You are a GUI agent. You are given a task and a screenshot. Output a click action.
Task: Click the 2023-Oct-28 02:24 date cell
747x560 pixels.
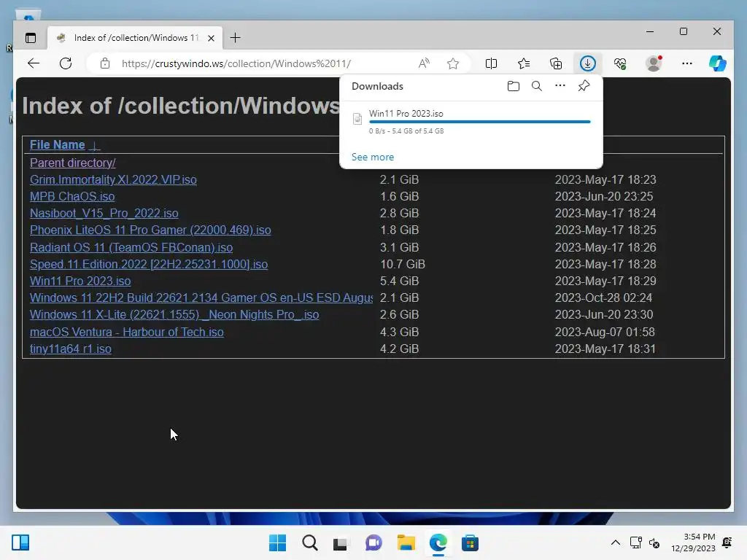pyautogui.click(x=603, y=298)
